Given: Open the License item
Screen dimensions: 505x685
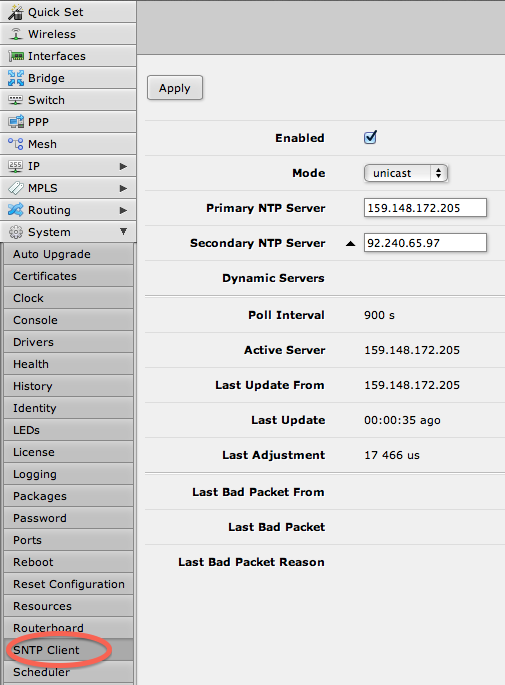Looking at the screenshot, I should [68, 452].
